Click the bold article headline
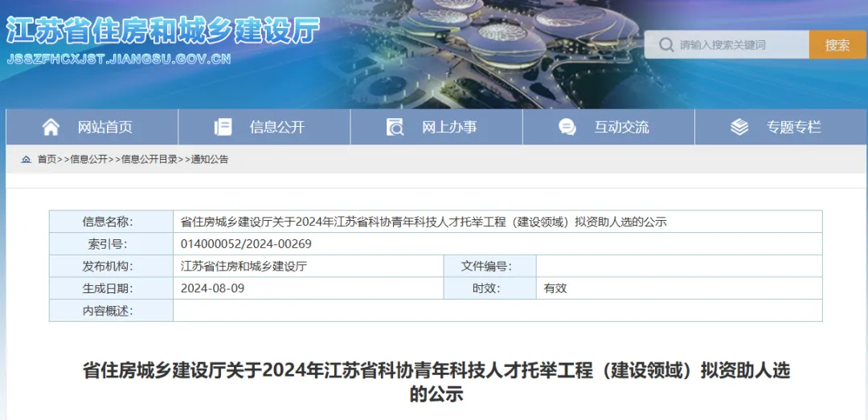Viewport: 868px width, 420px height. point(436,381)
